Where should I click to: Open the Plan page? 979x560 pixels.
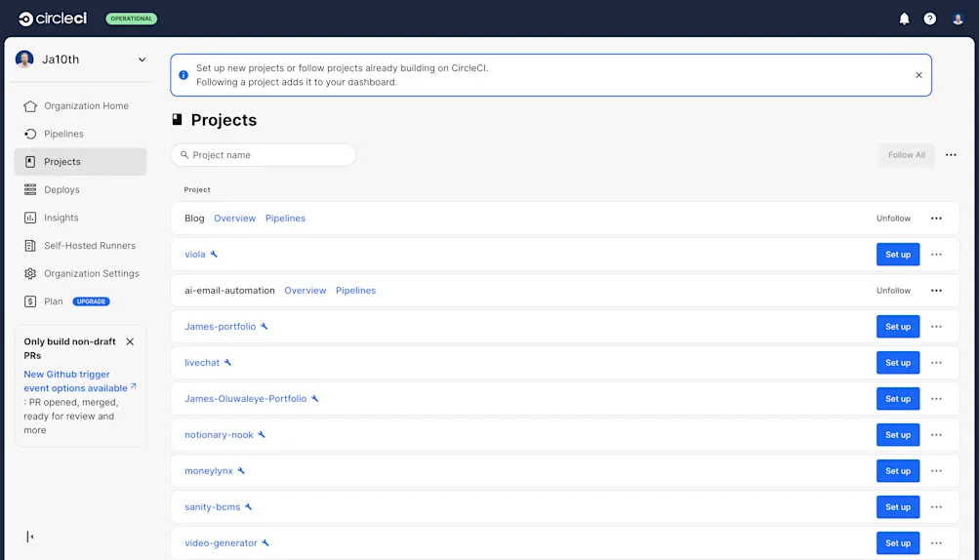coord(53,301)
